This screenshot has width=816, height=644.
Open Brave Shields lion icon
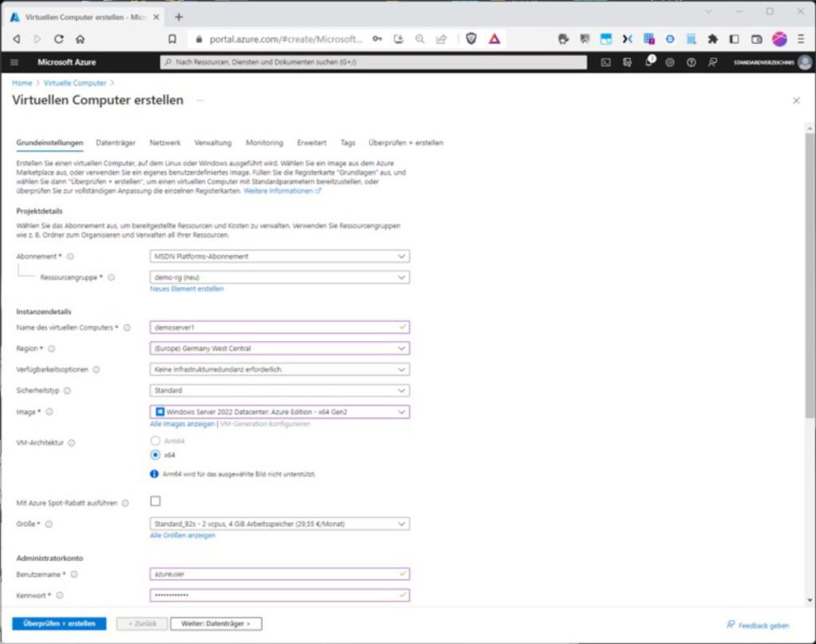tap(471, 38)
